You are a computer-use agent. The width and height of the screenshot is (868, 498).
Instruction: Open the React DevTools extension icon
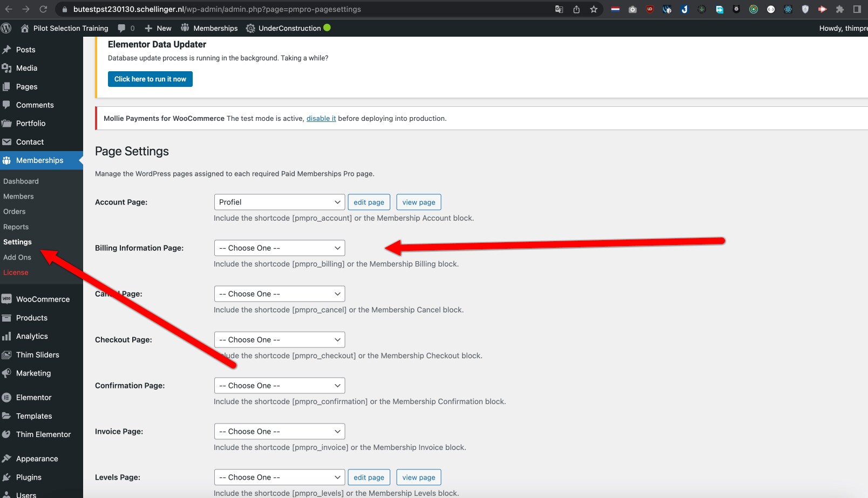click(x=788, y=9)
